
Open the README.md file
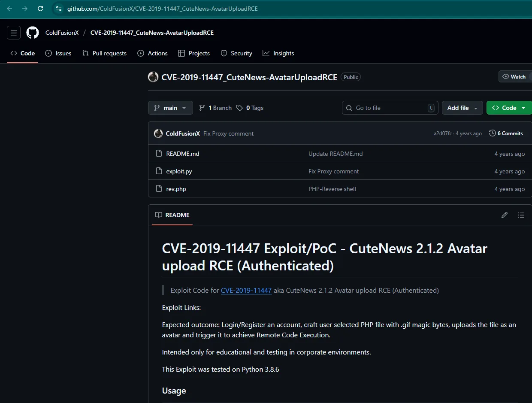tap(183, 154)
